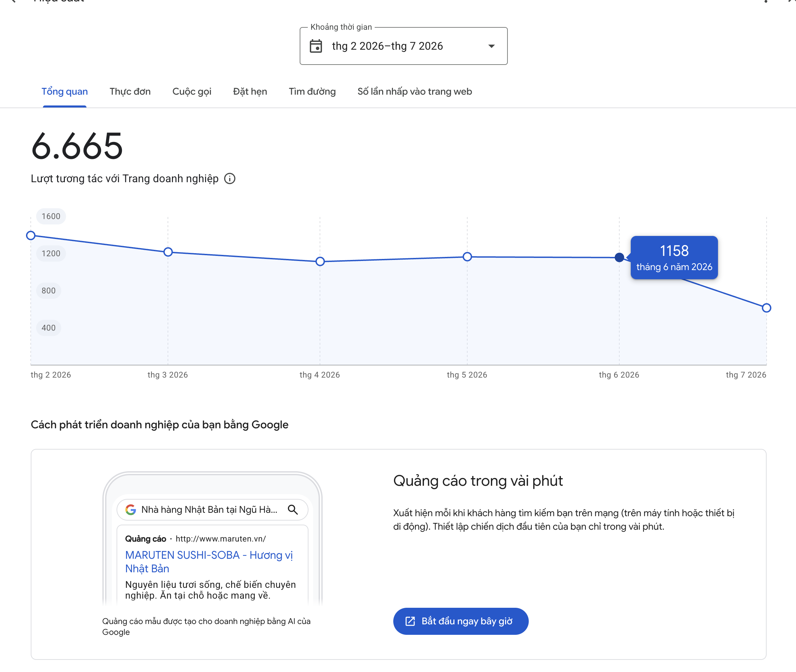Click the 1158 tháng 6 năm 2026 tooltip
The image size is (796, 672).
[674, 258]
